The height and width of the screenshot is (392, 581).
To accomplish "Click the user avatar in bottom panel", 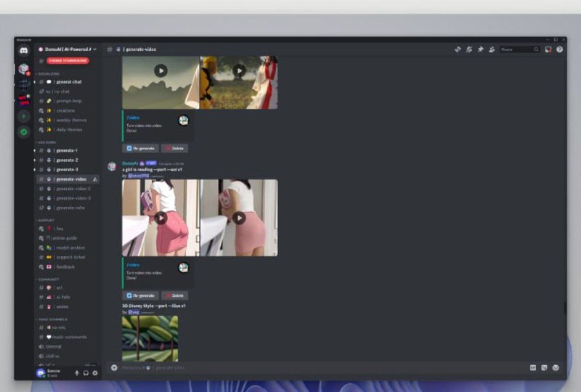I will (41, 373).
